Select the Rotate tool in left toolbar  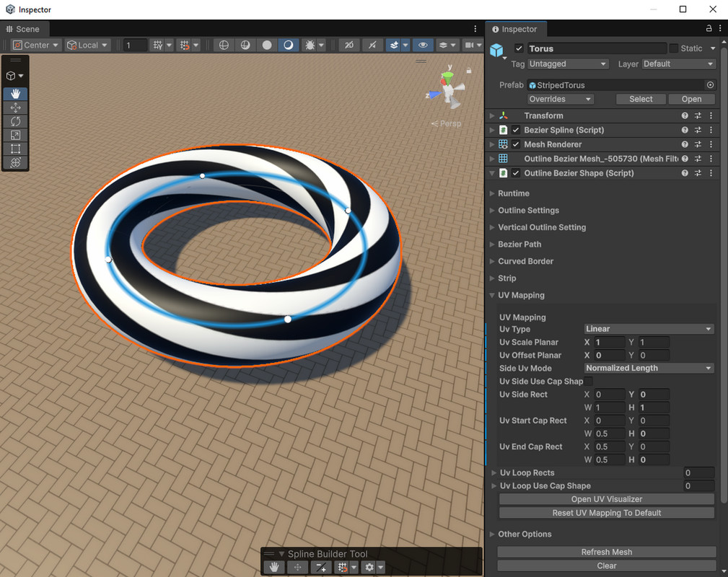pos(15,121)
